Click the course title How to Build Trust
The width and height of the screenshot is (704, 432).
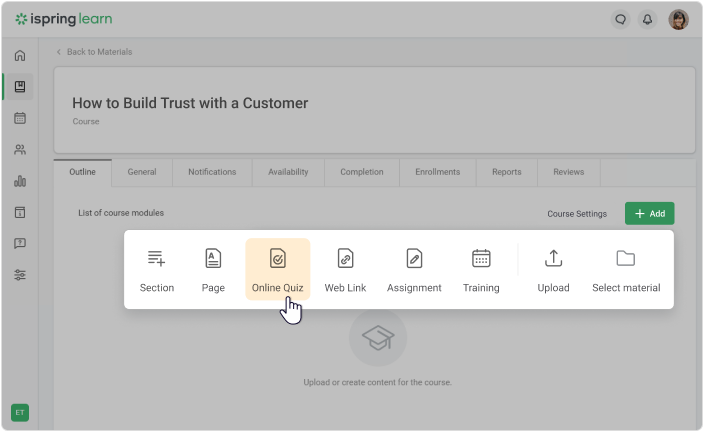[x=190, y=103]
